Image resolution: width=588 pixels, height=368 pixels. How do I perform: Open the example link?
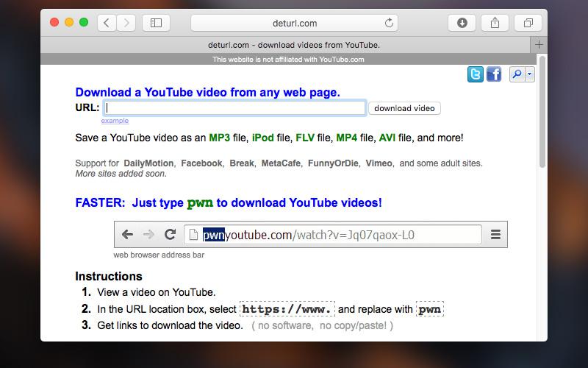[115, 121]
